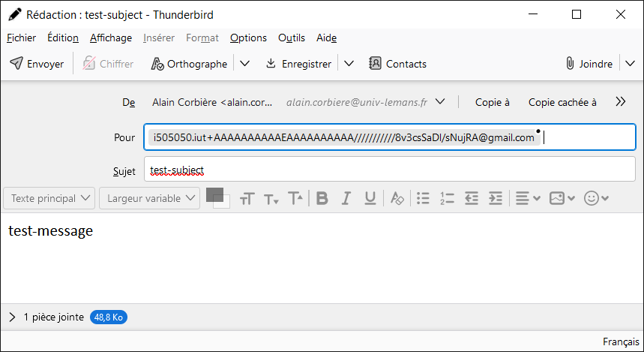Click the pencil icon in the title bar

pos(14,14)
